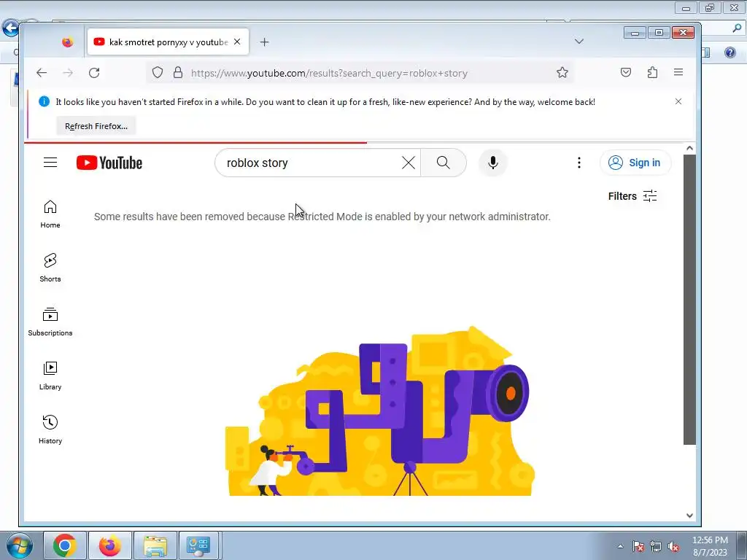Open YouTube settings three-dot menu
Viewport: 747px width, 560px height.
click(x=578, y=163)
